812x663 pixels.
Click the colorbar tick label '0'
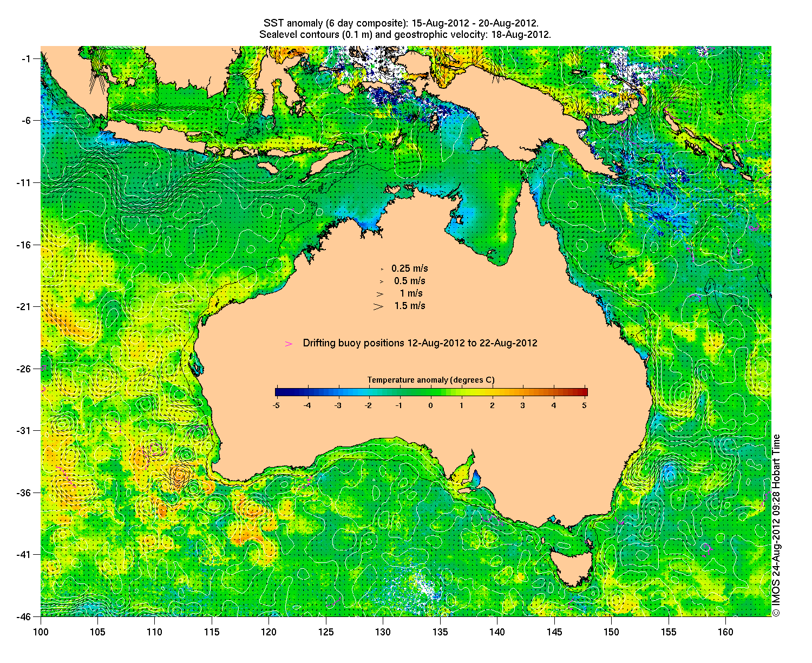click(431, 405)
